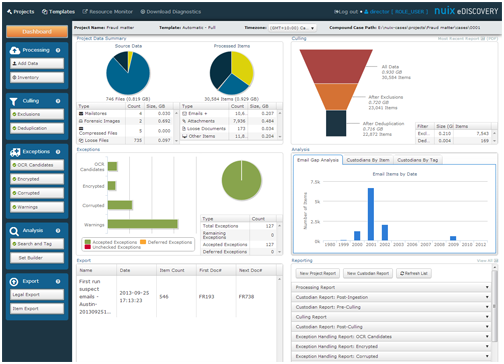The height and width of the screenshot is (364, 504).
Task: Click the Emails row envelope icon
Action: [x=184, y=114]
